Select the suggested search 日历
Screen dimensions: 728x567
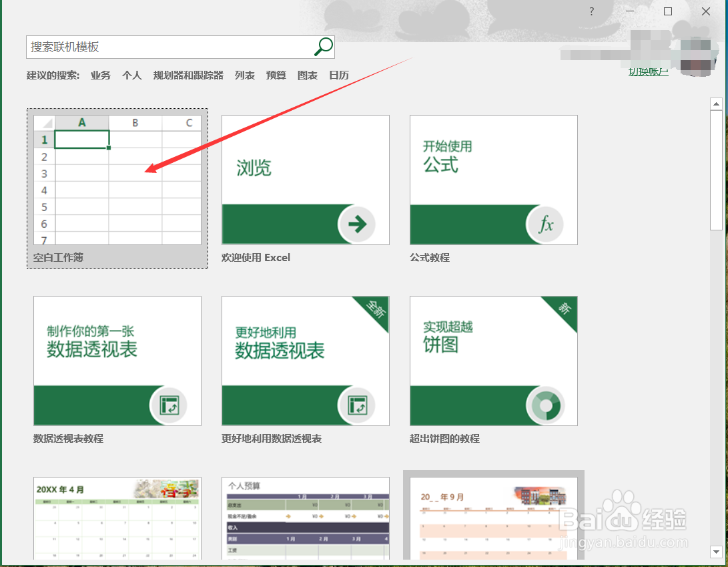[339, 75]
